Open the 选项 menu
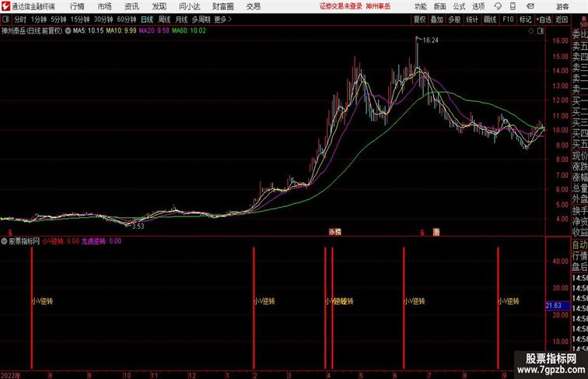Screen dimensions: 588x379 (x=478, y=6)
